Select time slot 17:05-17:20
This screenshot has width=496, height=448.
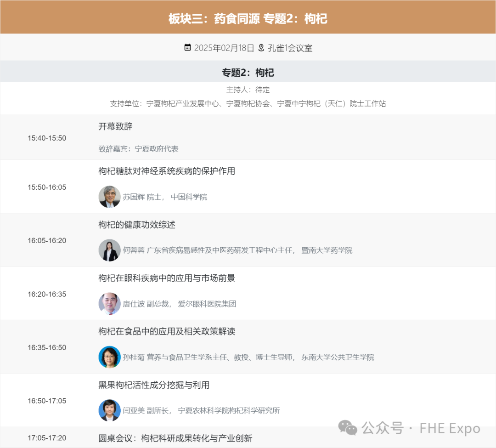[x=47, y=438]
